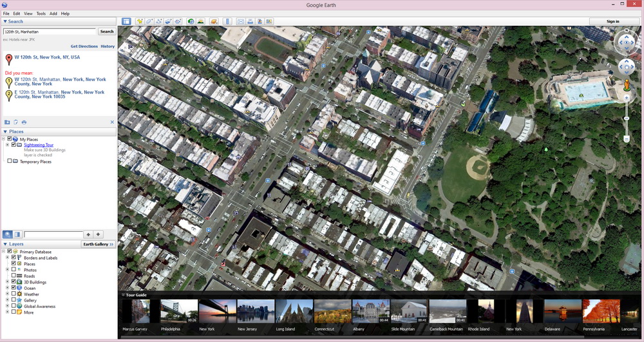The image size is (644, 342).
Task: Disable the 3D Buildings layer checkbox
Action: point(14,282)
